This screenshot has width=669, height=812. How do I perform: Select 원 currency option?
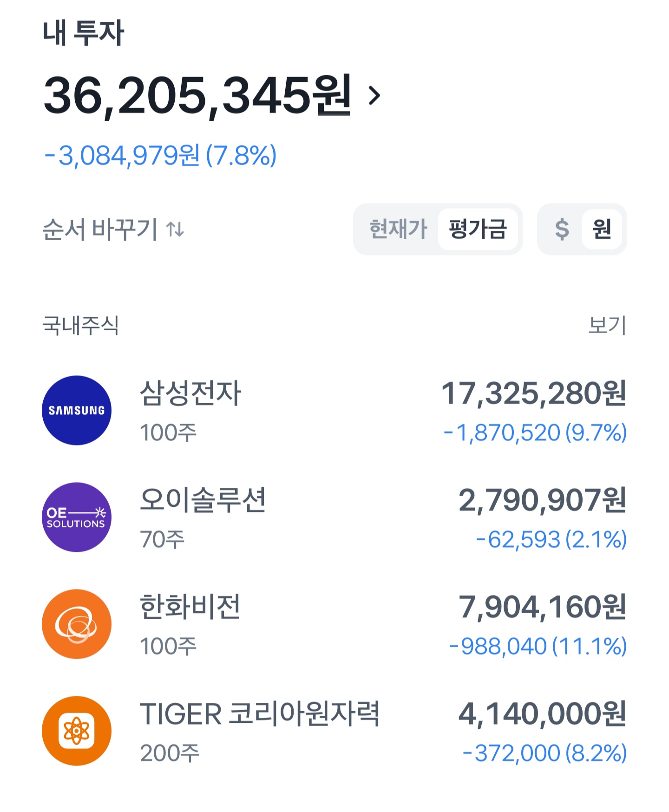[602, 229]
